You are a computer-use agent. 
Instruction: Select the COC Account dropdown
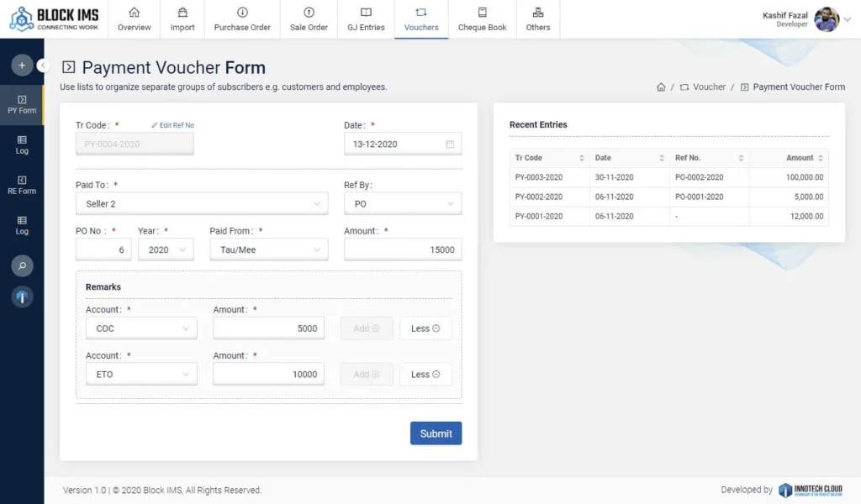click(x=141, y=328)
